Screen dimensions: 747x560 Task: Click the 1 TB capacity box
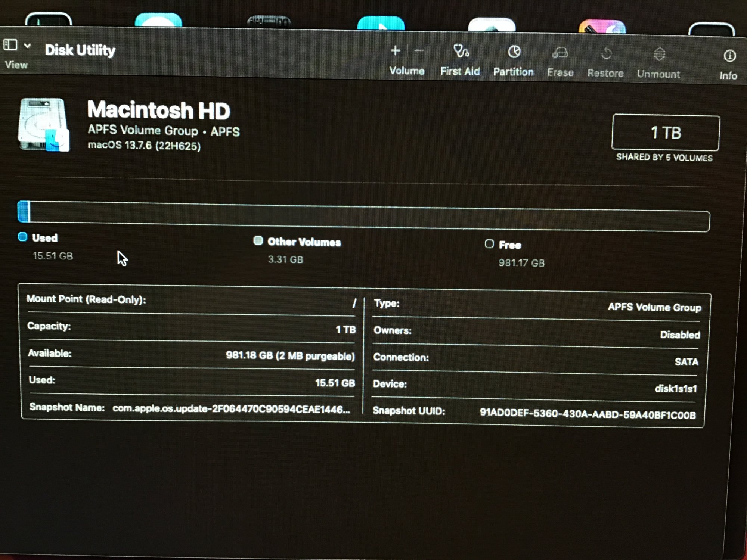coord(666,133)
